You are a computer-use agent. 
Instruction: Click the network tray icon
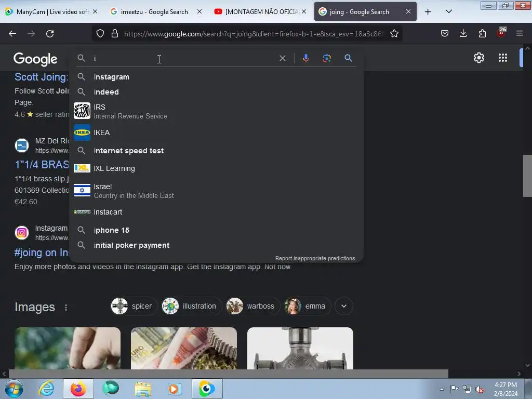[x=467, y=389]
